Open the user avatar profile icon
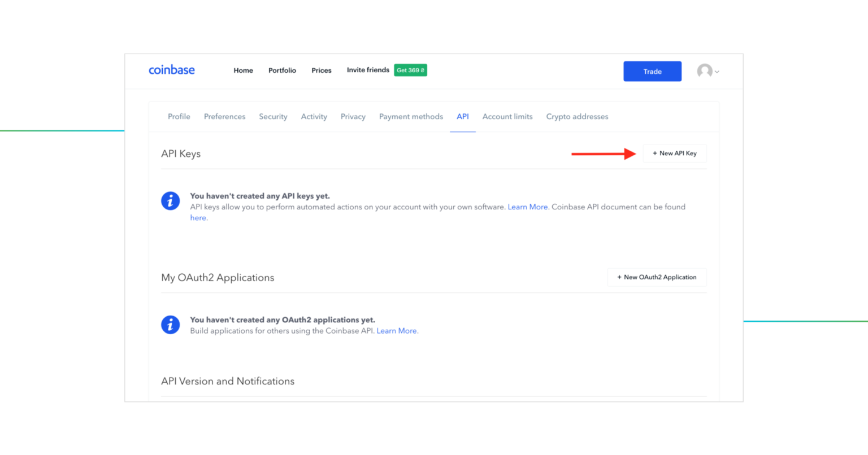 pyautogui.click(x=705, y=71)
